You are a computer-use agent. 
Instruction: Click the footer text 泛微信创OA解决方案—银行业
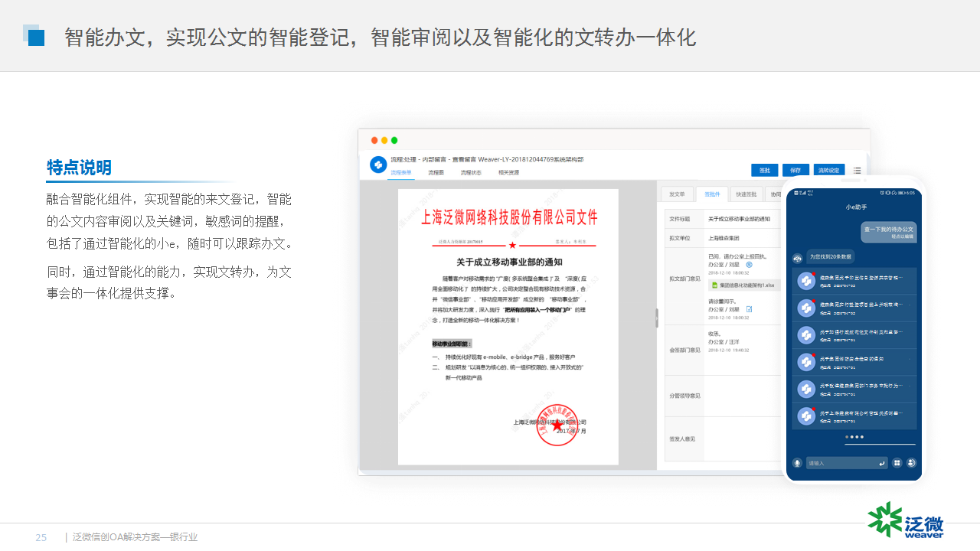[135, 537]
